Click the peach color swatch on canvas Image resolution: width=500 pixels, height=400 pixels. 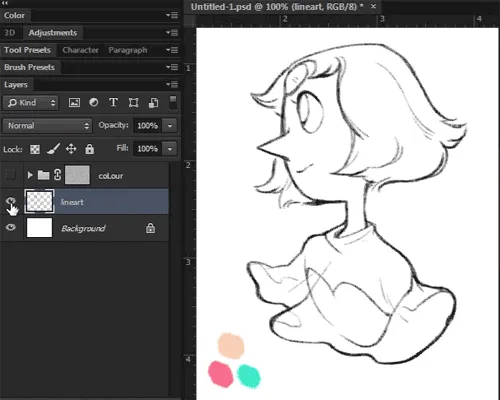coord(231,345)
